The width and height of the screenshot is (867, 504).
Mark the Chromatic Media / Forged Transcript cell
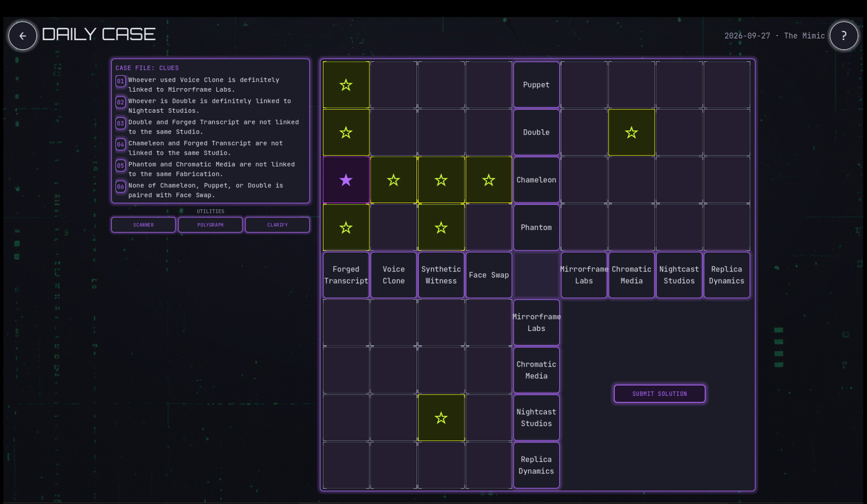click(346, 370)
